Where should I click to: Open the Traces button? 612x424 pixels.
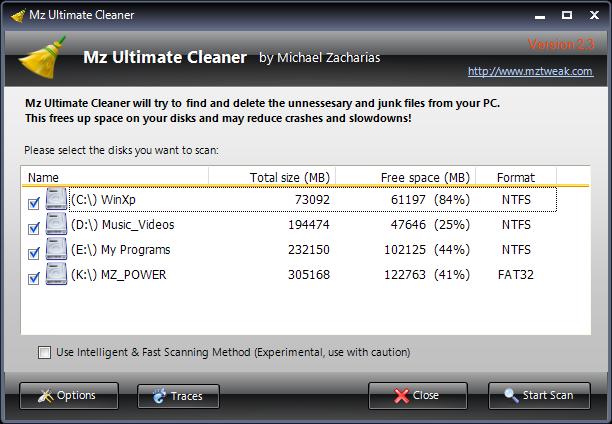tap(177, 396)
